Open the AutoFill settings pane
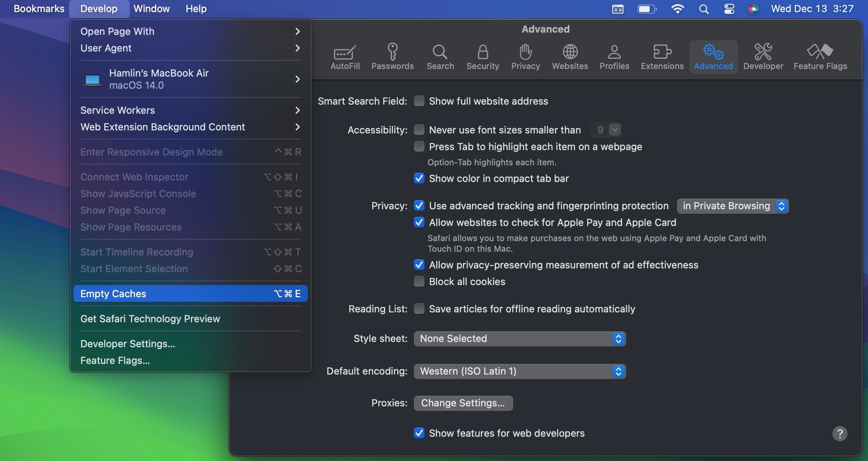This screenshot has height=461, width=868. pyautogui.click(x=345, y=56)
